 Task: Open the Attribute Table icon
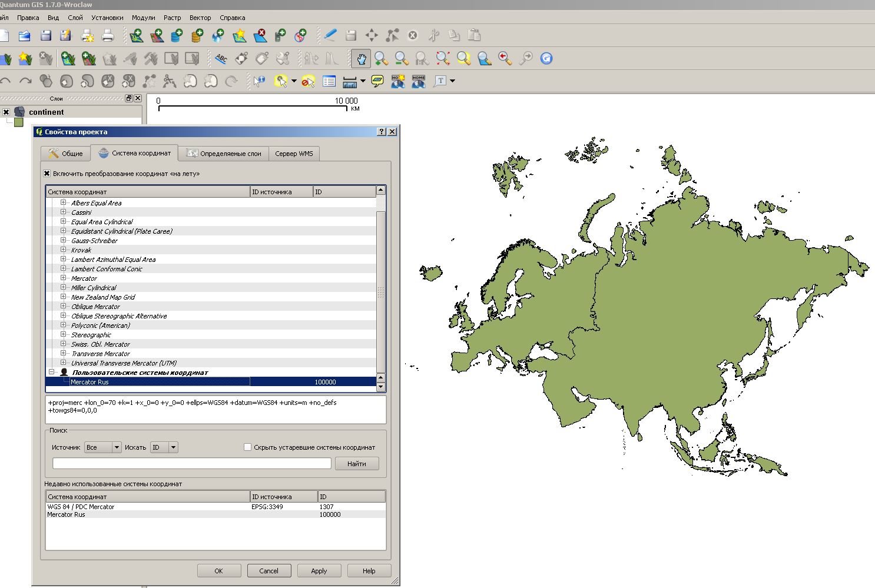[x=329, y=81]
